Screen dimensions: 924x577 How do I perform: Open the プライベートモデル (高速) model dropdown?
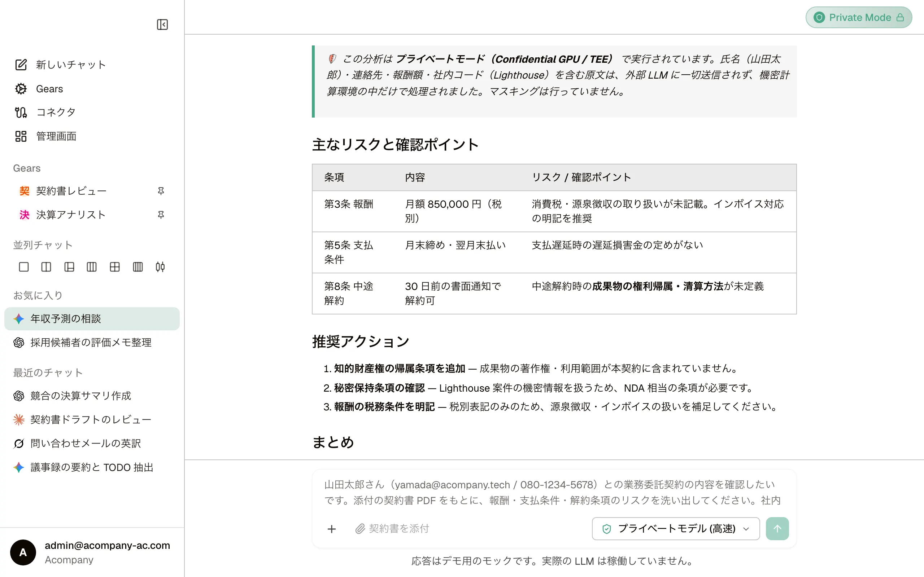pyautogui.click(x=675, y=529)
